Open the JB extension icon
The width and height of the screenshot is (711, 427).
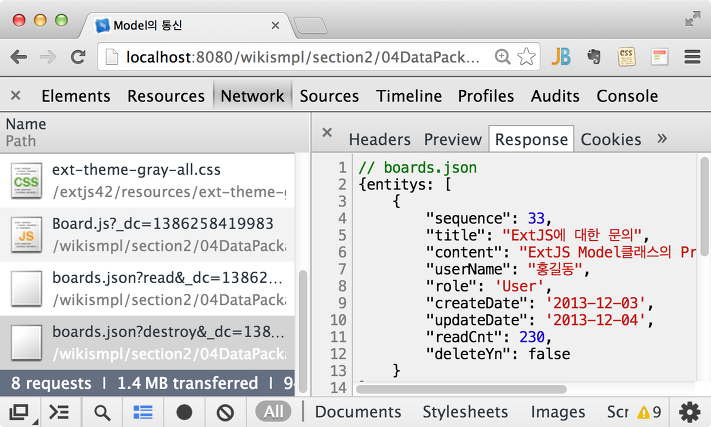(x=561, y=57)
